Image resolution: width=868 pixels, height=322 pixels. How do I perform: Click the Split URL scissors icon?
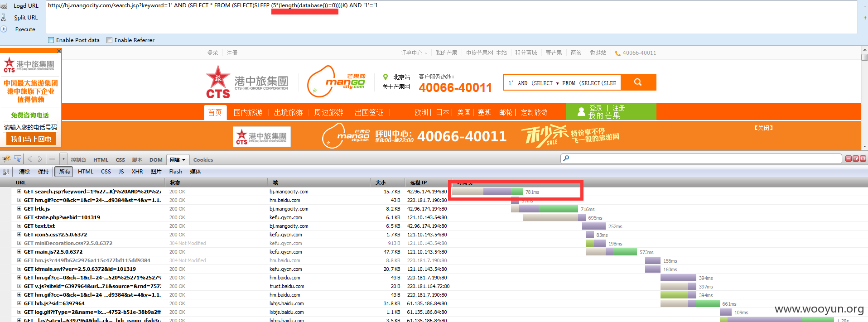(x=4, y=17)
